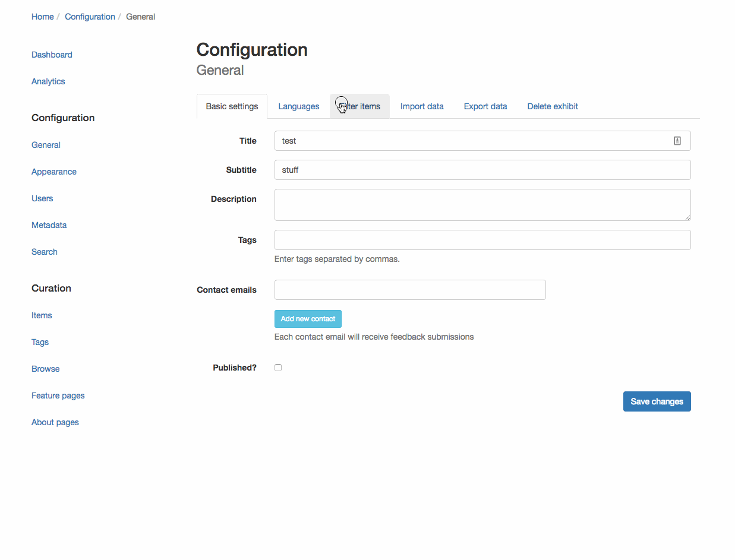735x560 pixels.
Task: Click Add new contact
Action: coord(308,318)
